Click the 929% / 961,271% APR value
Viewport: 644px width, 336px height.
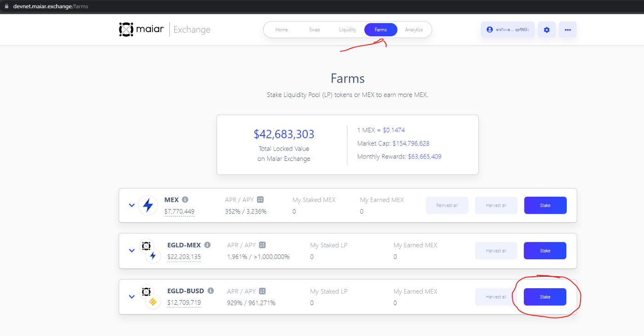tap(251, 303)
